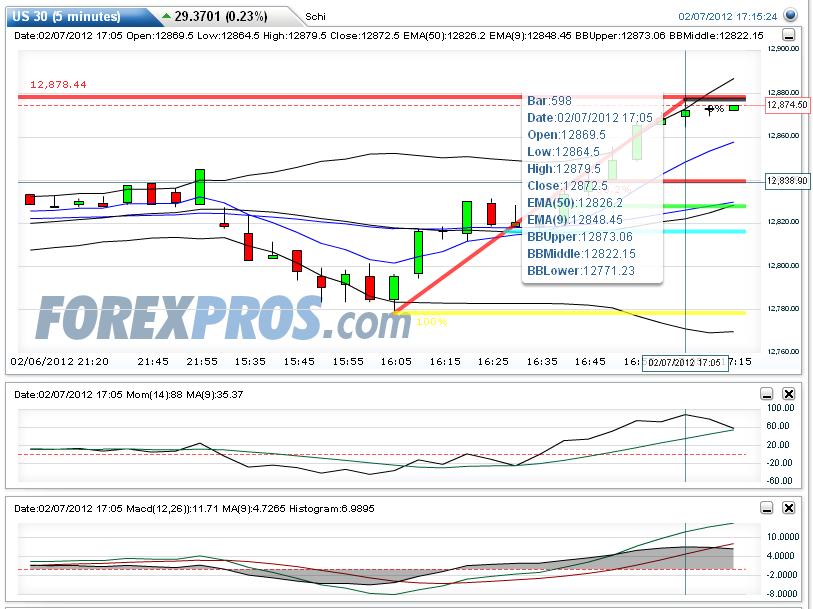
Task: Click the blue status globe icon
Action: tap(790, 13)
